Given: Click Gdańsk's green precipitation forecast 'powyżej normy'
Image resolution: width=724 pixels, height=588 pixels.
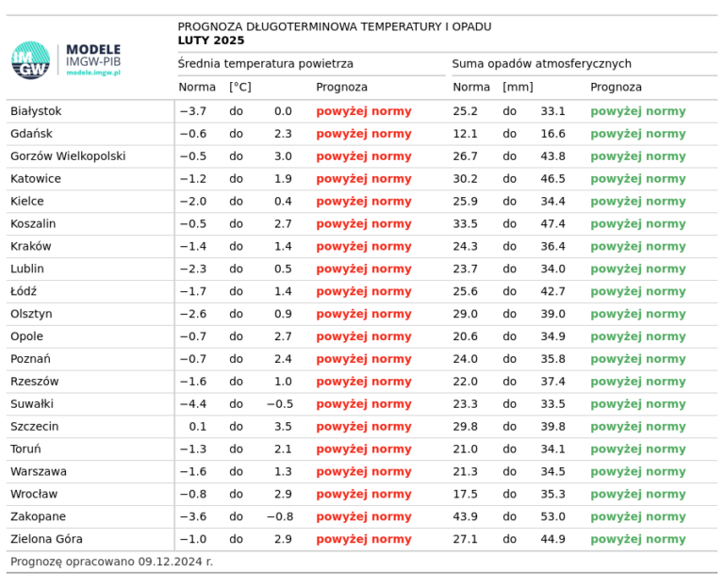Looking at the screenshot, I should pyautogui.click(x=638, y=134).
